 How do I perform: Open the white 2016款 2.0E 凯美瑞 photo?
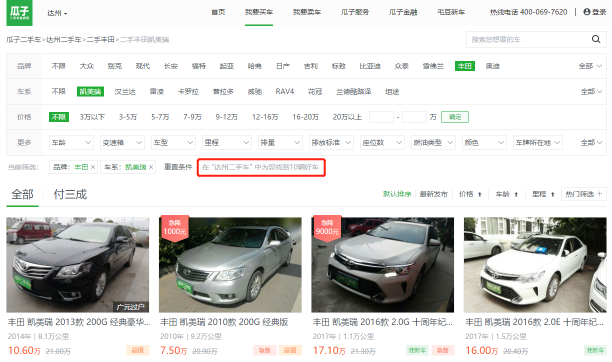coord(535,265)
